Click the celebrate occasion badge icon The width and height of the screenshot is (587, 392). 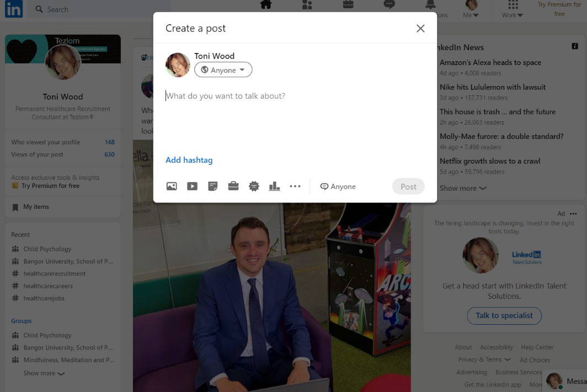(254, 186)
